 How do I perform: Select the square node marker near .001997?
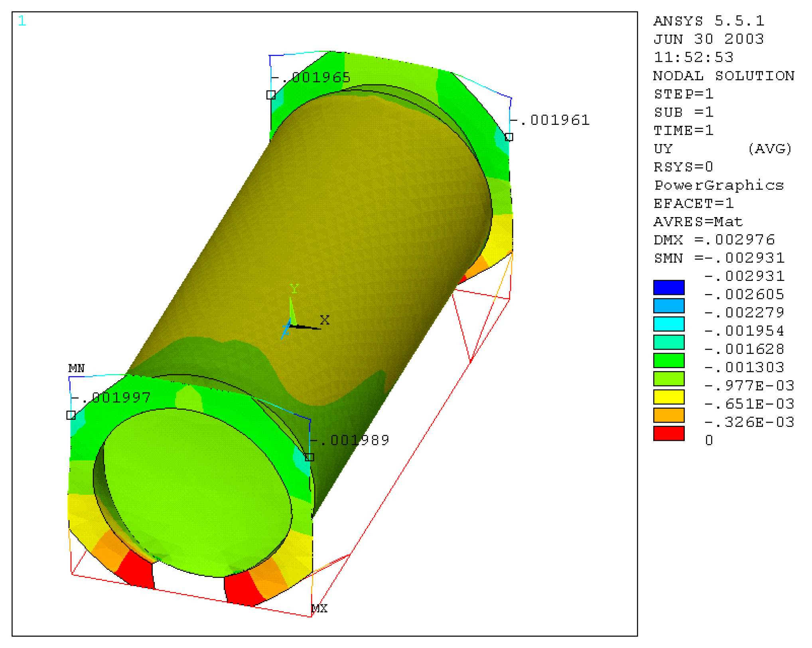[71, 415]
